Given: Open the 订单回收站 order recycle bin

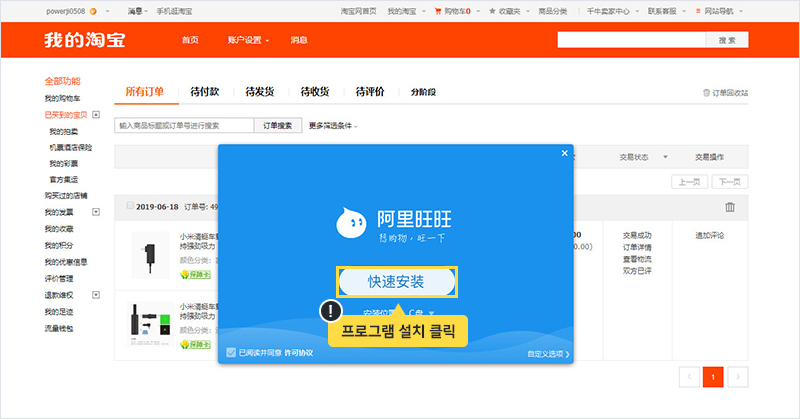Looking at the screenshot, I should (726, 93).
